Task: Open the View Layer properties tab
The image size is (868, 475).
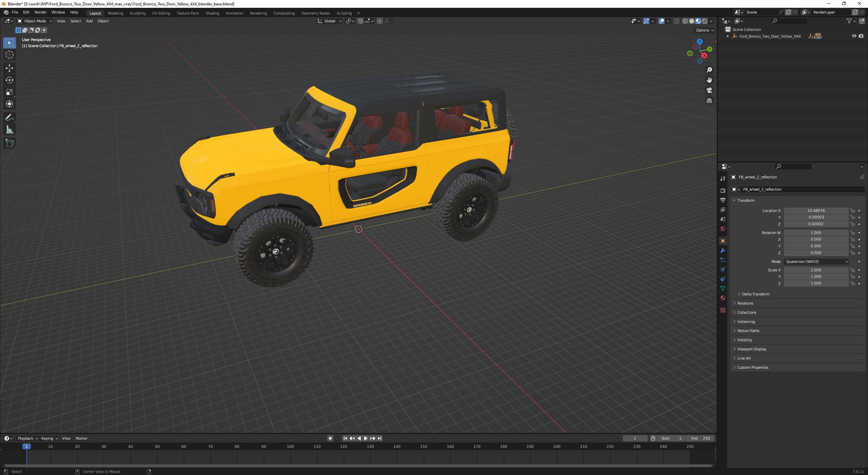Action: [723, 209]
